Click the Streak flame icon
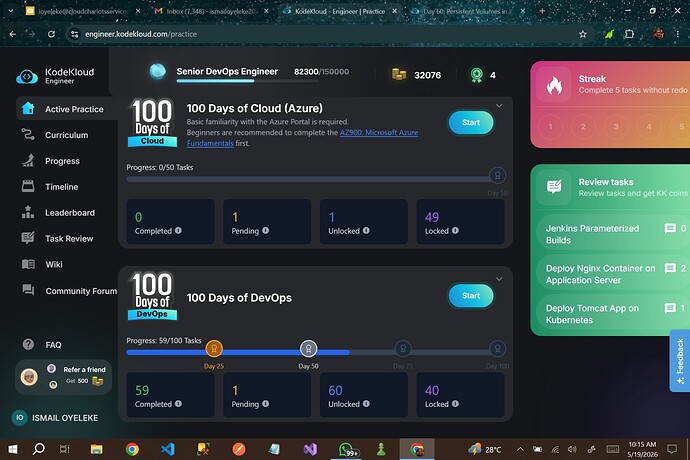The height and width of the screenshot is (460, 690). click(x=554, y=85)
